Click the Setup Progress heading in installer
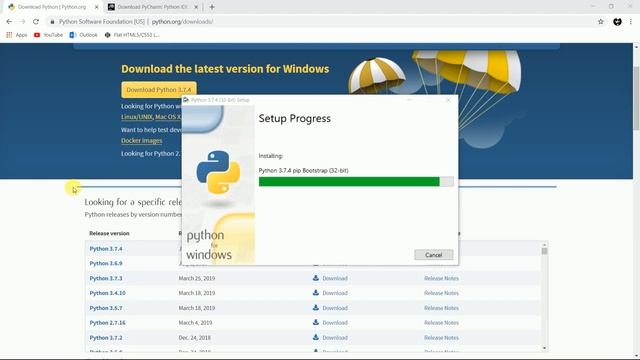The image size is (640, 360). coord(295,119)
